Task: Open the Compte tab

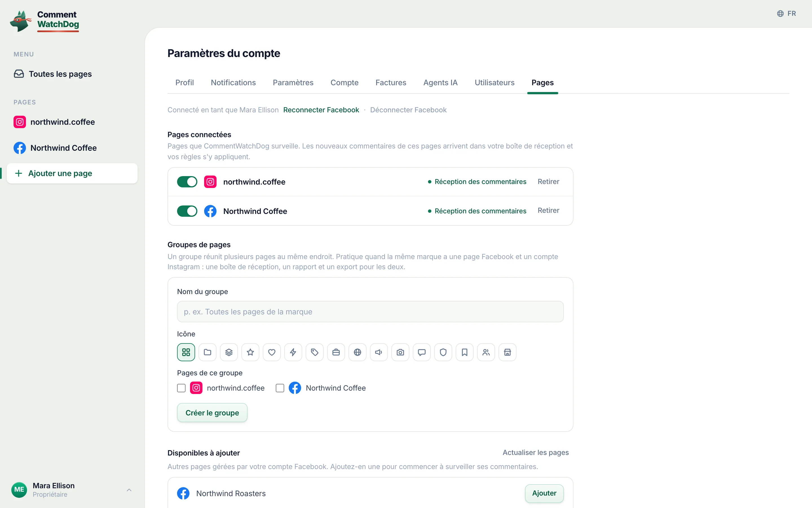Action: click(x=345, y=83)
